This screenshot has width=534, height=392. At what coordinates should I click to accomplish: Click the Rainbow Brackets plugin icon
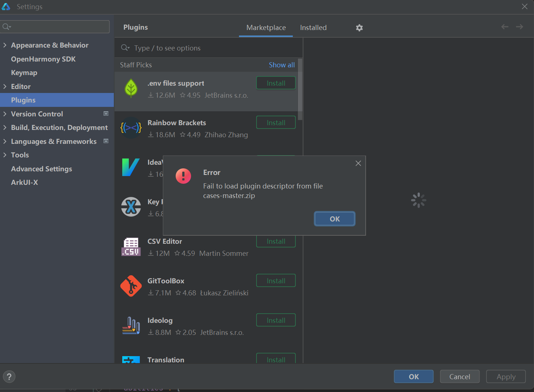tap(131, 128)
